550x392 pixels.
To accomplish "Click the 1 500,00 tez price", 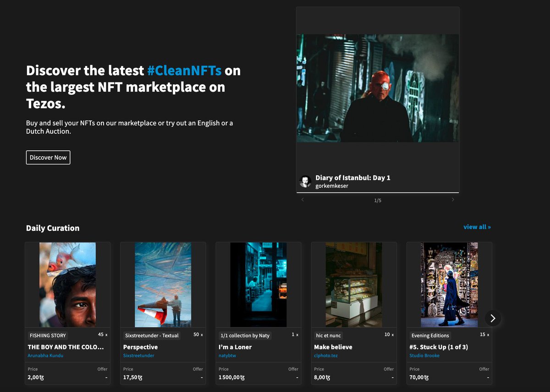I will (231, 378).
